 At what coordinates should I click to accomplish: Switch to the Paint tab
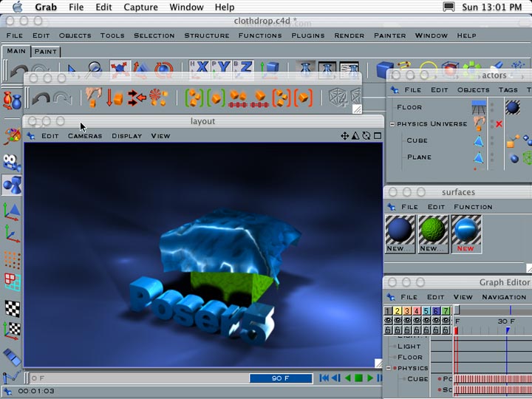pos(46,52)
